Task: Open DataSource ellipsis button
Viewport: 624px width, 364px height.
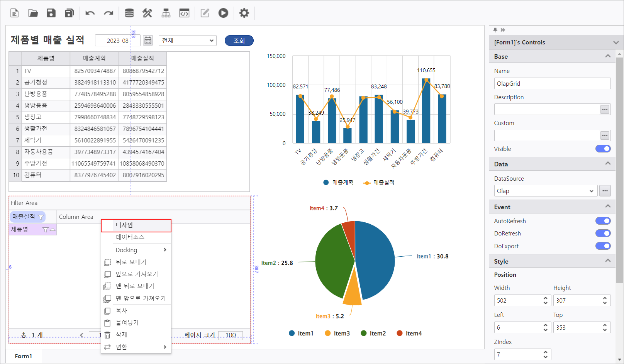Action: pyautogui.click(x=605, y=191)
